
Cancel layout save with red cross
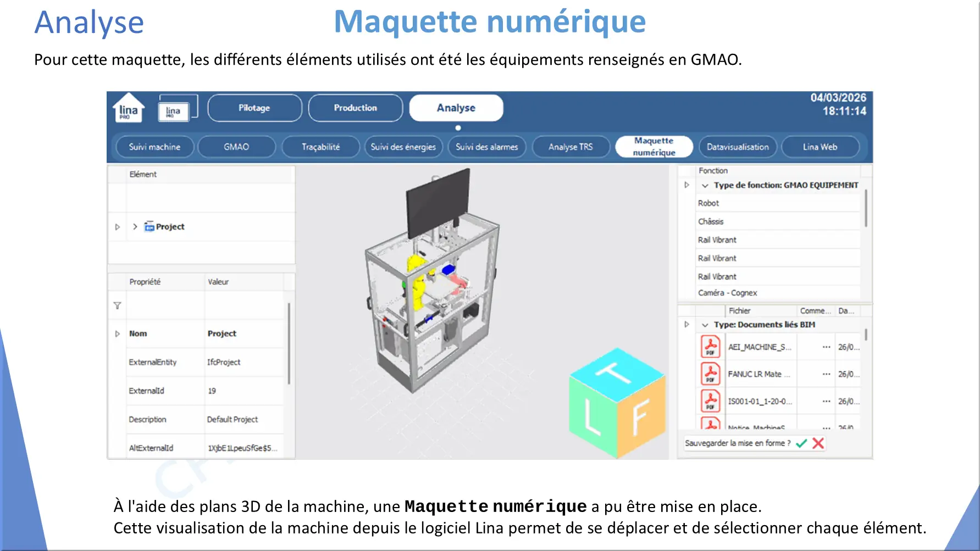818,443
